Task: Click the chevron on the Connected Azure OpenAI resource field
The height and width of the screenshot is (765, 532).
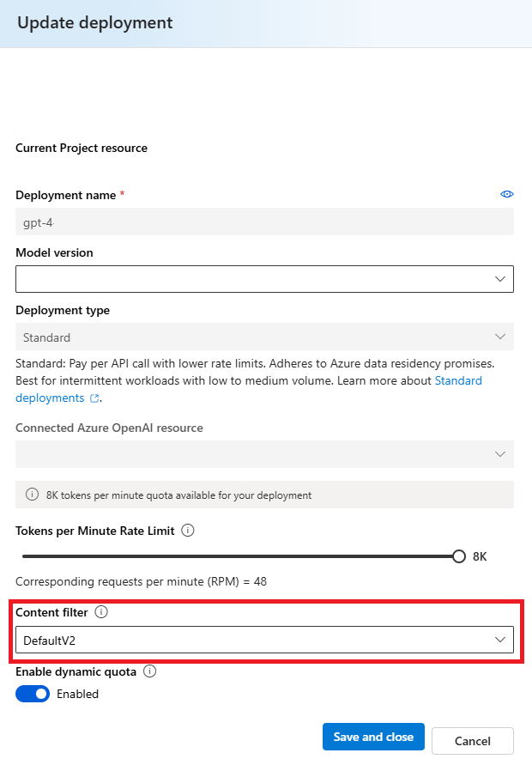Action: click(x=500, y=454)
